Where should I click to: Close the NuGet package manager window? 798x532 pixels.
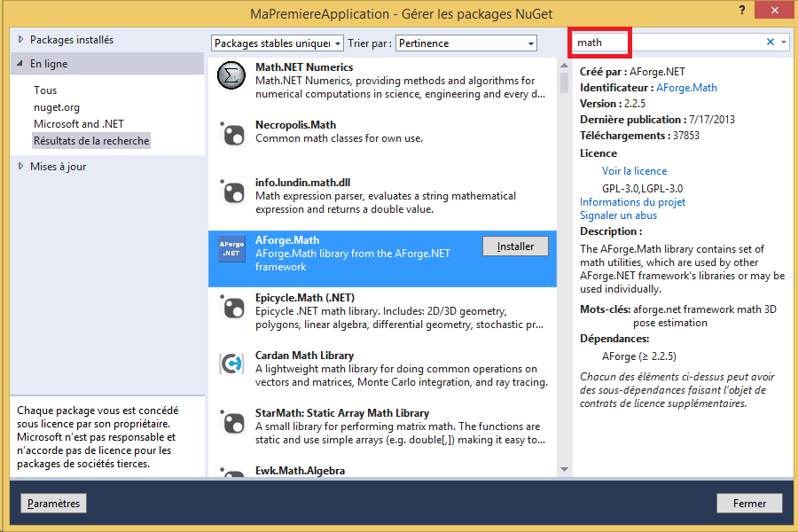[x=775, y=10]
